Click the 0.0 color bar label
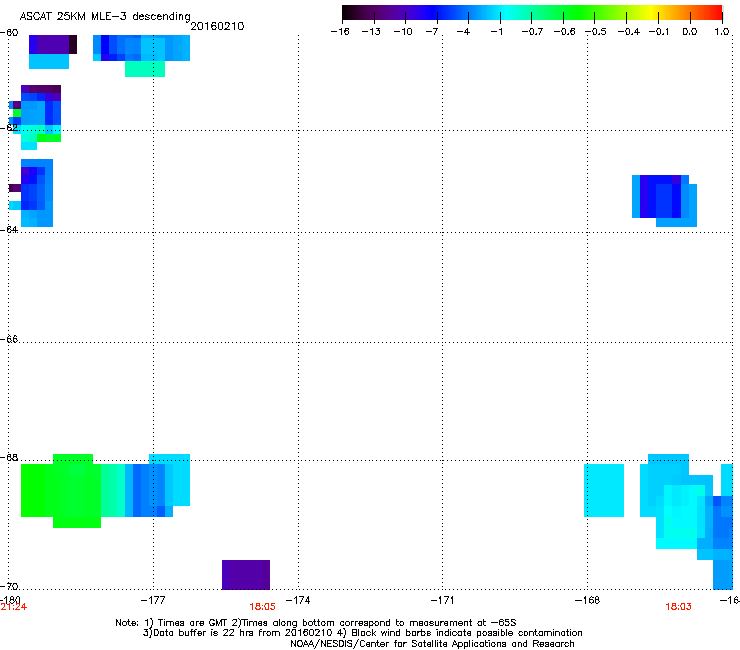Screen dimensions: 740x650 (x=690, y=32)
